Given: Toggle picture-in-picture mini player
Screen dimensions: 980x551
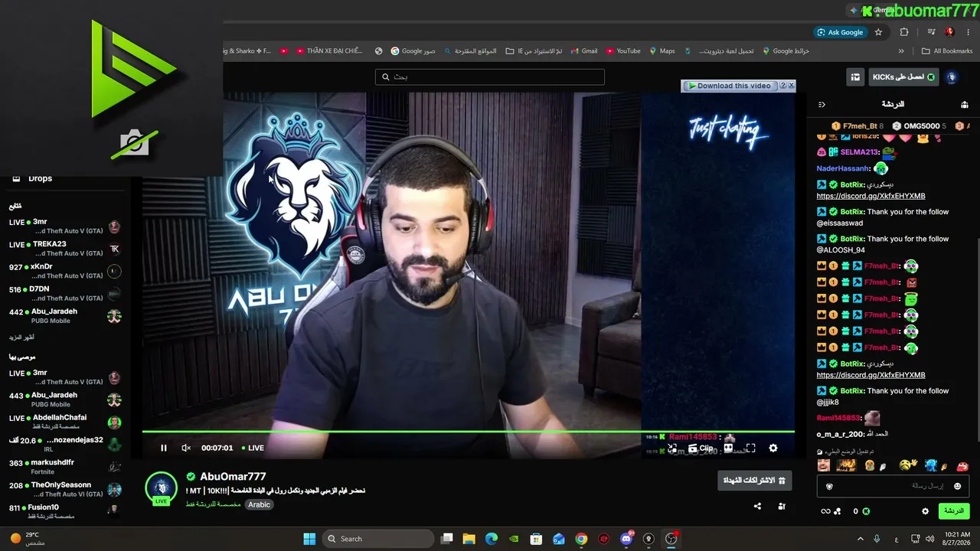Looking at the screenshot, I should coord(671,448).
